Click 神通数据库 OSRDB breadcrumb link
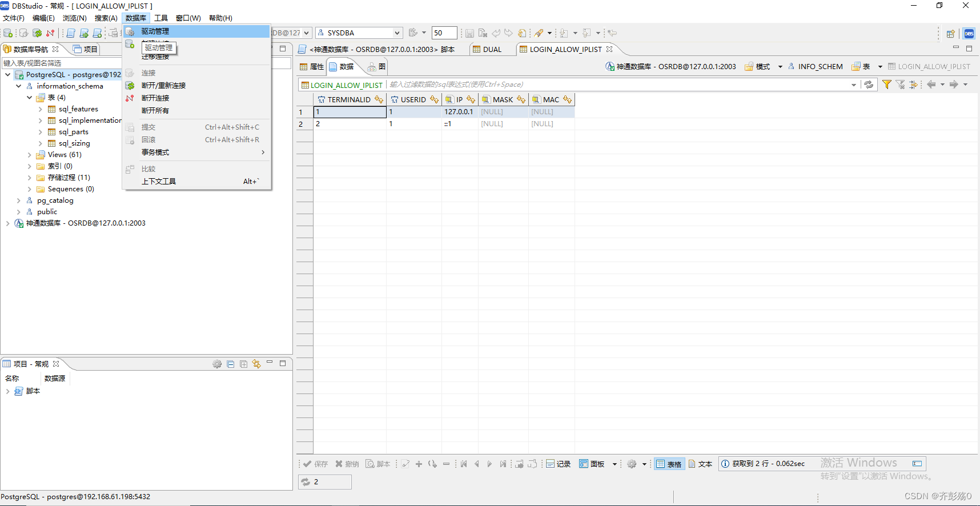The width and height of the screenshot is (980, 506). coord(671,67)
